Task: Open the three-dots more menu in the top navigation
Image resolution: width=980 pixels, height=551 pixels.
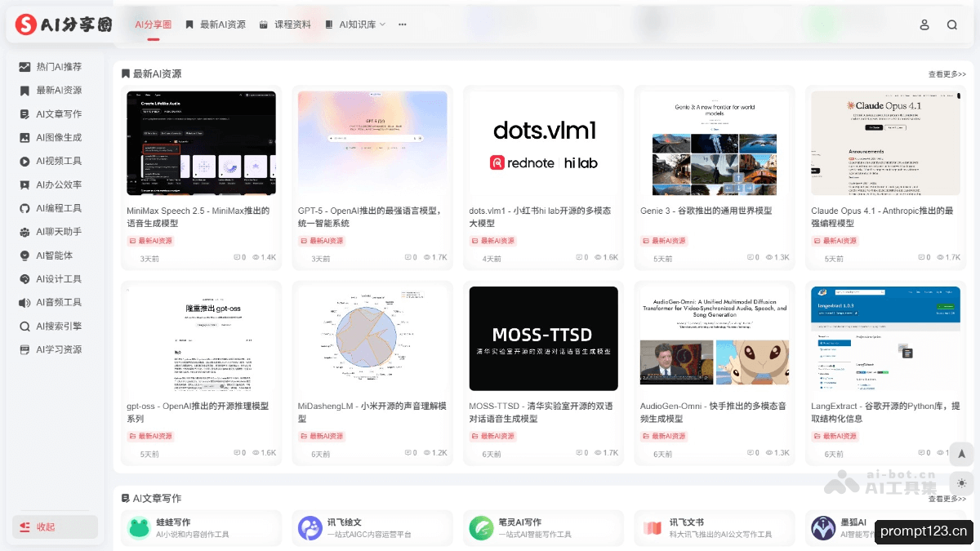Action: pyautogui.click(x=402, y=24)
